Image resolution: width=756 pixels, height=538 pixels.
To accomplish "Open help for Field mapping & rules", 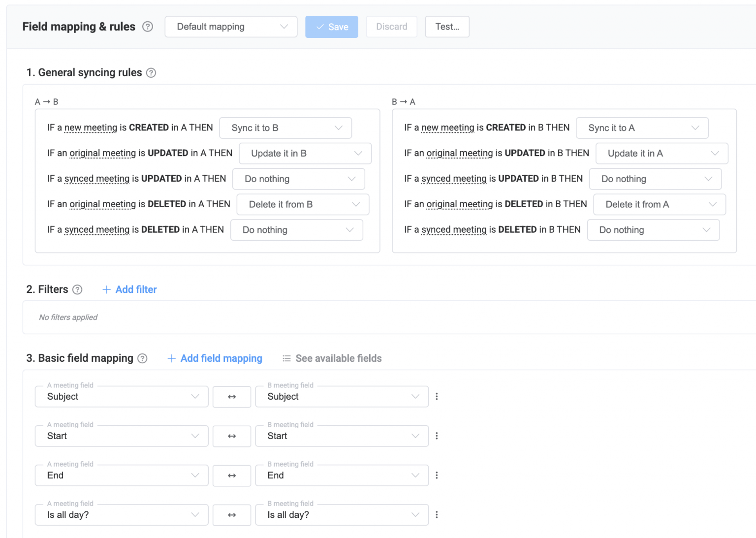I will [x=147, y=27].
